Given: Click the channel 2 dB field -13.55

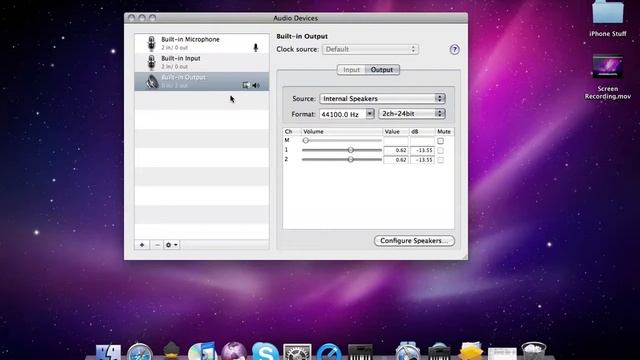Looking at the screenshot, I should tap(422, 160).
